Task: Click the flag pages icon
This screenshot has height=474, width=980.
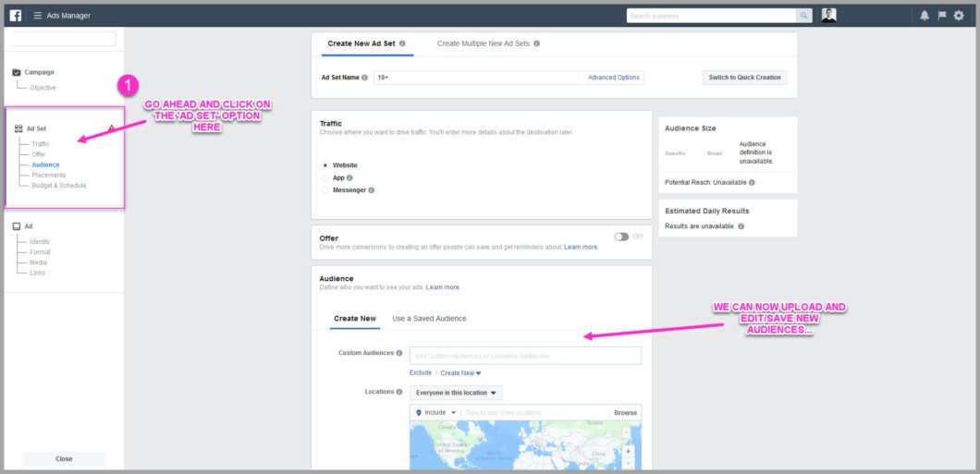Action: [x=942, y=16]
